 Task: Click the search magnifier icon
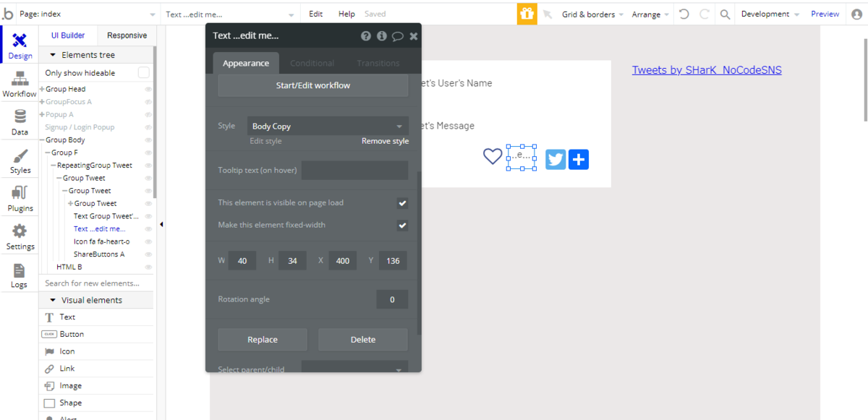(x=725, y=14)
